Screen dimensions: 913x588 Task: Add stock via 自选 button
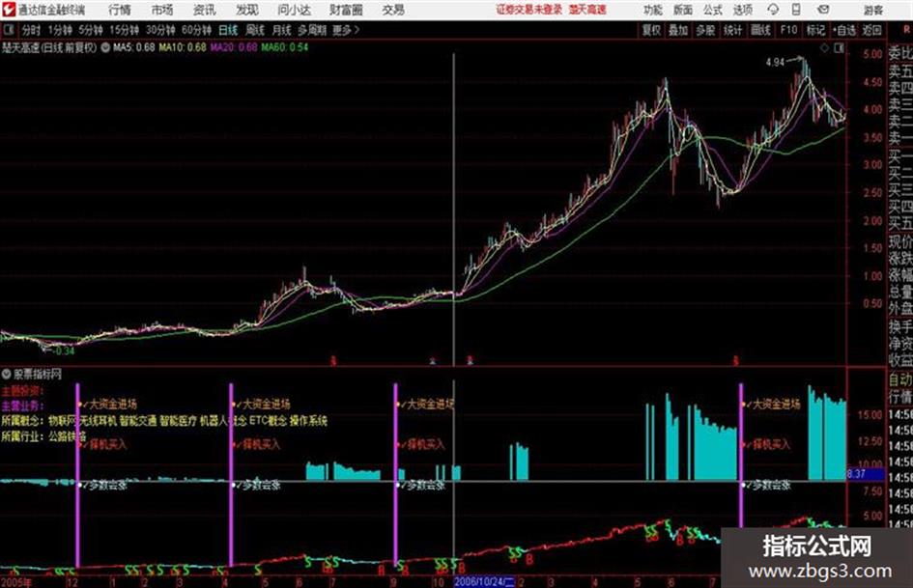[844, 30]
